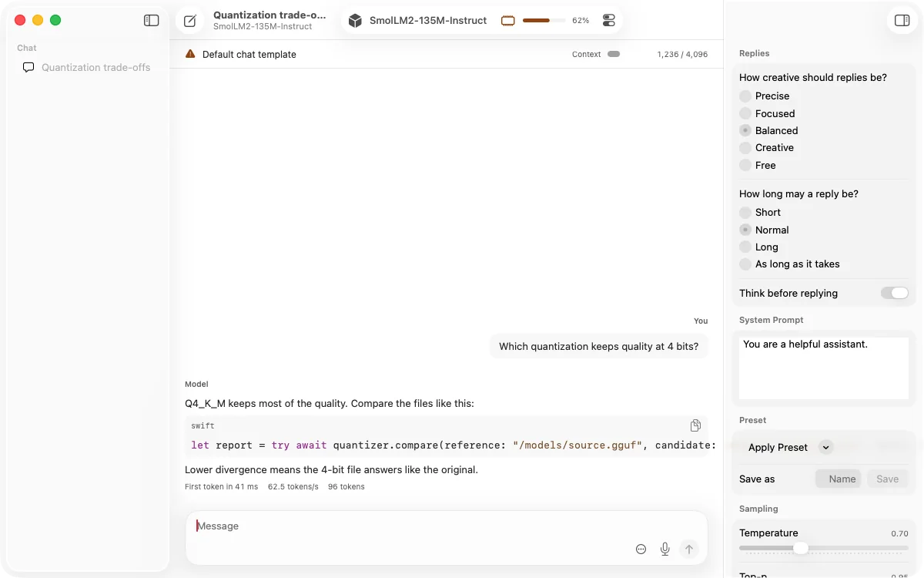
Task: Toggle Think before replying switch
Action: click(895, 293)
